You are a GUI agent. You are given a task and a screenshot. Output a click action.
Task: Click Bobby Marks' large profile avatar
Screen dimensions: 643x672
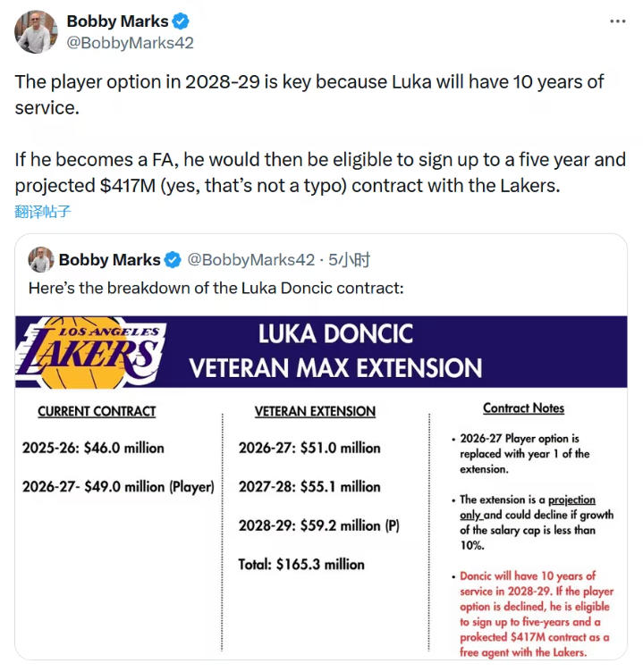tap(37, 31)
